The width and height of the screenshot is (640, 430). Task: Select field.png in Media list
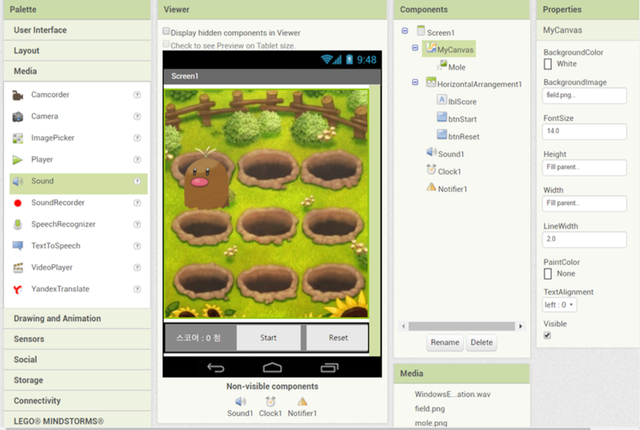click(430, 408)
